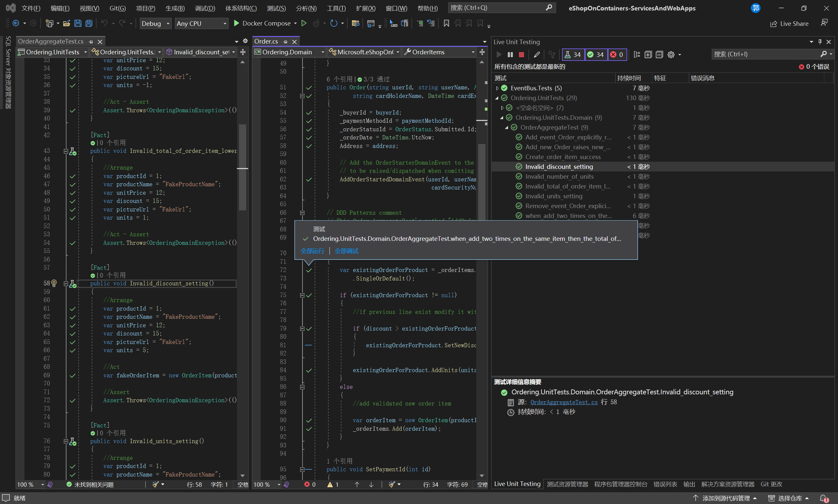Pause Live Unit Testing
Image resolution: width=838 pixels, height=504 pixels.
point(510,55)
